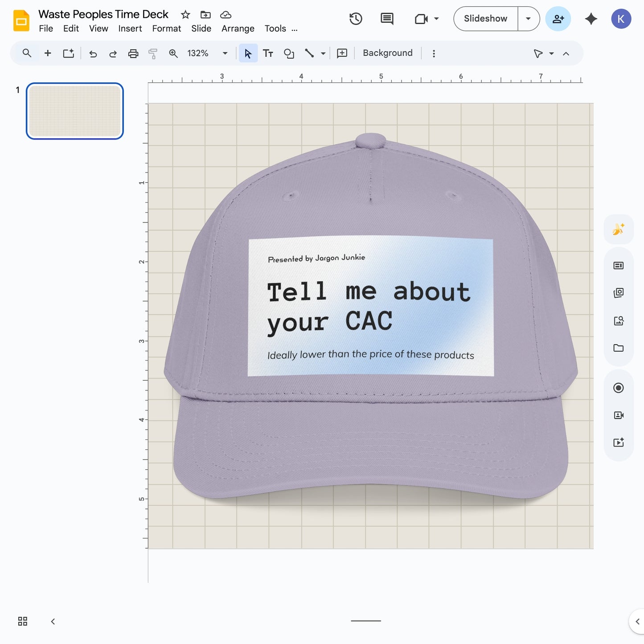Open the zoom level dropdown
The width and height of the screenshot is (644, 644).
tap(225, 53)
